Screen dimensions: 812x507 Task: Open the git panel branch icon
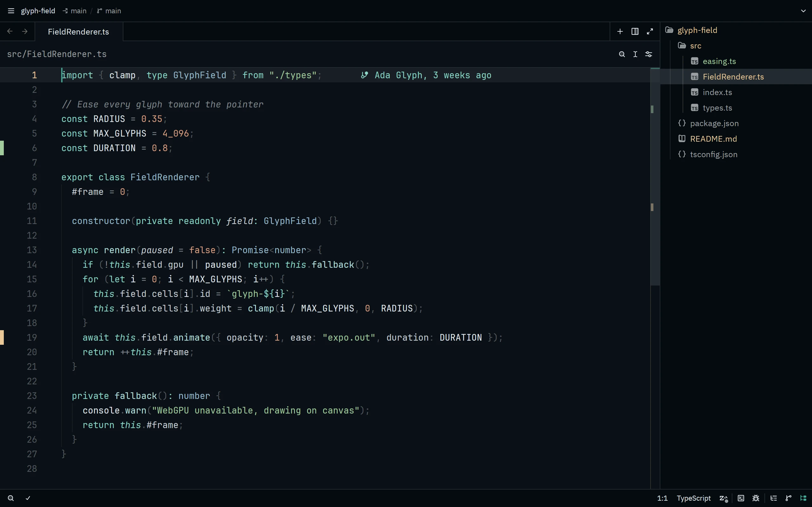[x=789, y=498]
